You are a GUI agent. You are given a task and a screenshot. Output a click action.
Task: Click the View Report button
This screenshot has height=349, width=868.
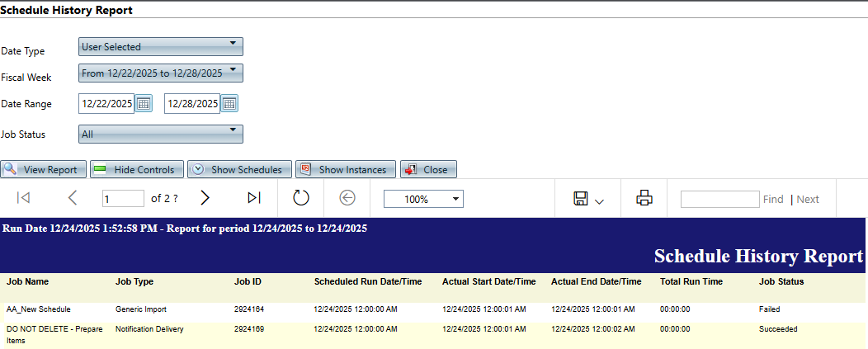click(43, 170)
